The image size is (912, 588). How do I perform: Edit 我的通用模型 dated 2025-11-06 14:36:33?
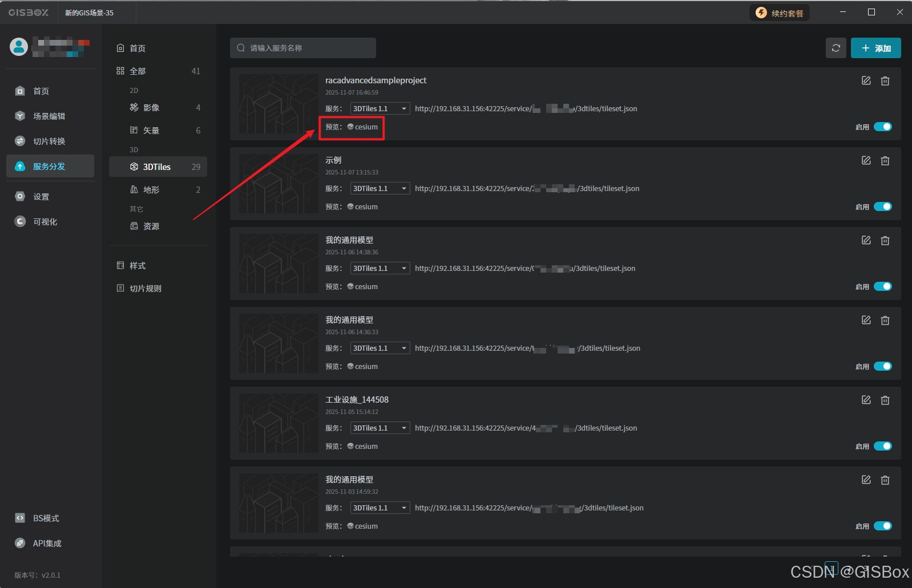(x=866, y=320)
